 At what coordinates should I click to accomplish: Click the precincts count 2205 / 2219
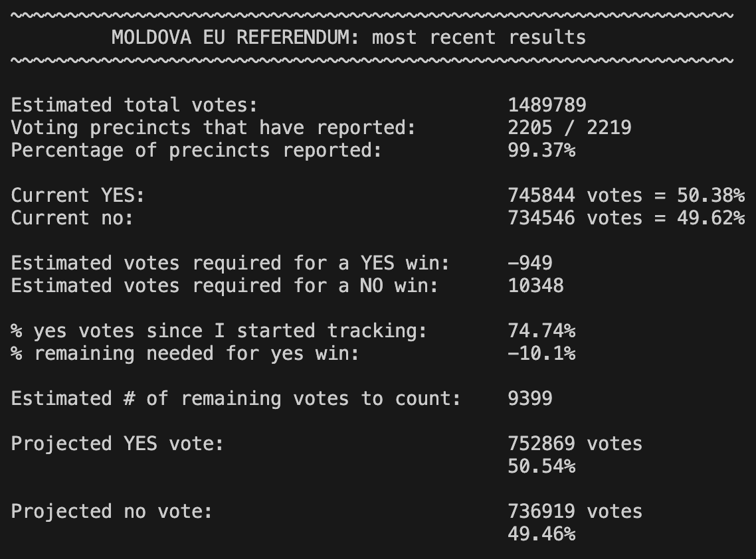pyautogui.click(x=569, y=127)
